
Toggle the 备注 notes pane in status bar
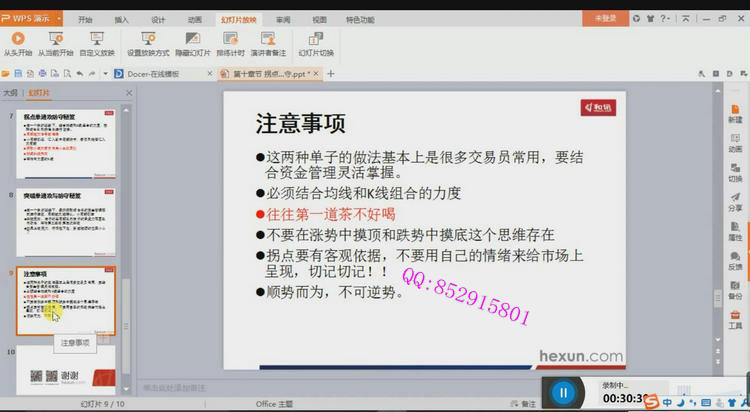pyautogui.click(x=524, y=404)
